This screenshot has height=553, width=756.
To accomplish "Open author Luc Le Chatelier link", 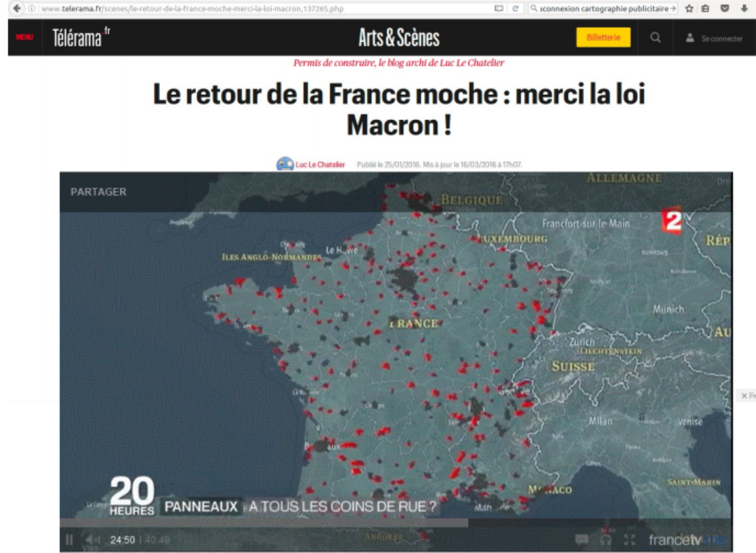I will pyautogui.click(x=320, y=164).
